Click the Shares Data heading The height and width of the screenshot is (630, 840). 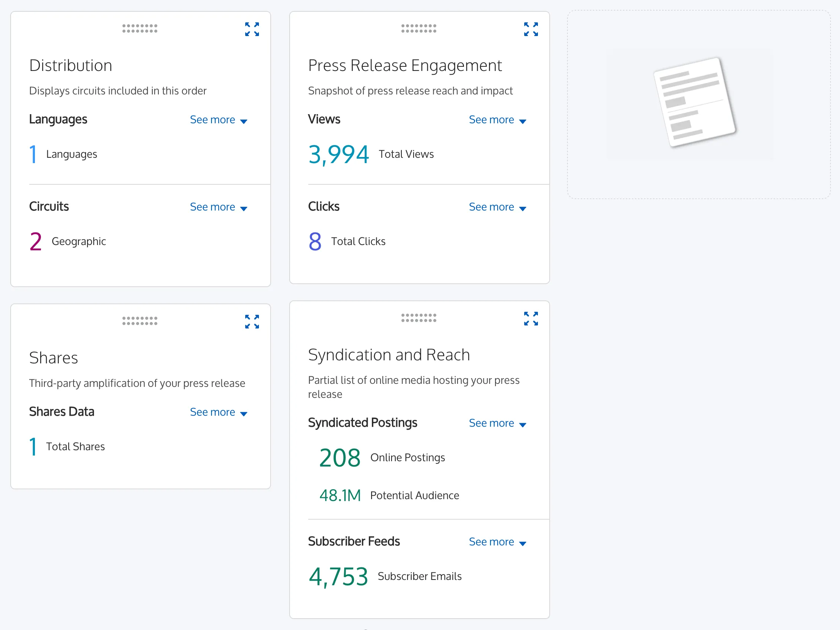(61, 412)
